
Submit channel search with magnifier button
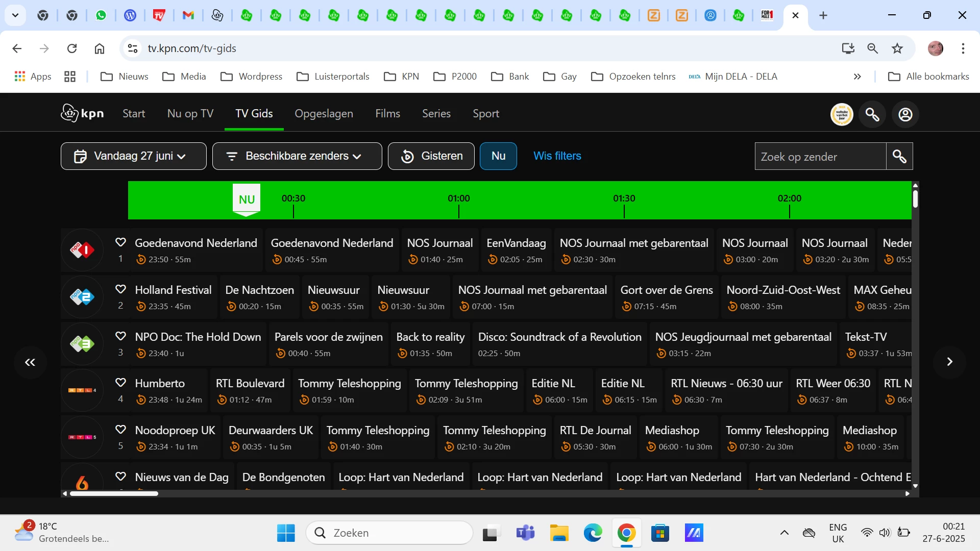coord(899,156)
